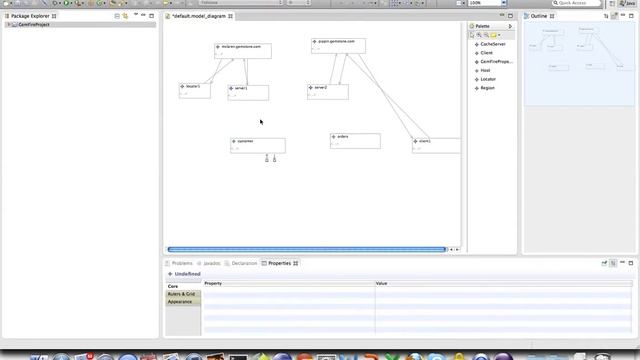Screen dimensions: 640x360
Task: Open the Note tool dropdown arrow in Palette
Action: pyautogui.click(x=499, y=36)
